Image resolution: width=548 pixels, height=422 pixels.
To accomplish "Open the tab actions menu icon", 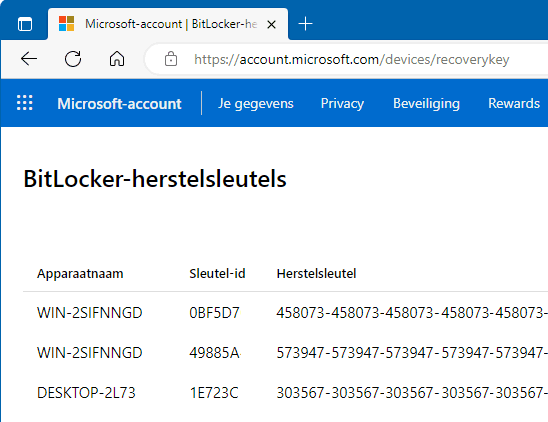I will (25, 24).
